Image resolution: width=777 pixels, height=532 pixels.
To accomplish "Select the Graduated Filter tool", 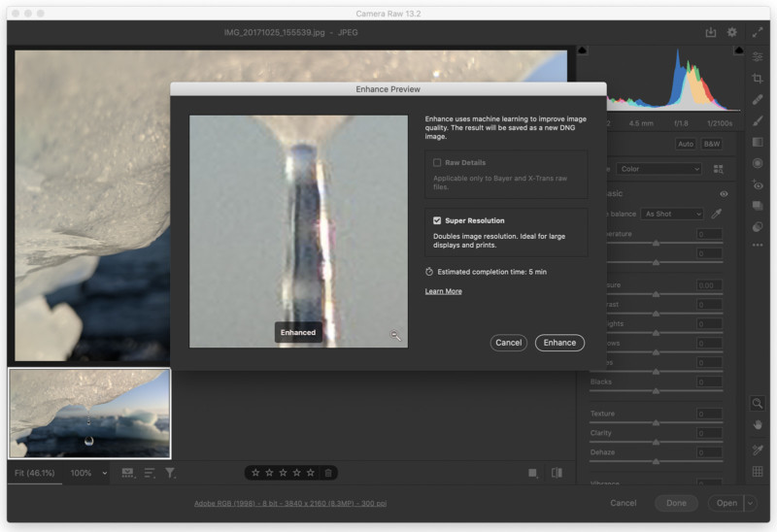I will click(758, 142).
